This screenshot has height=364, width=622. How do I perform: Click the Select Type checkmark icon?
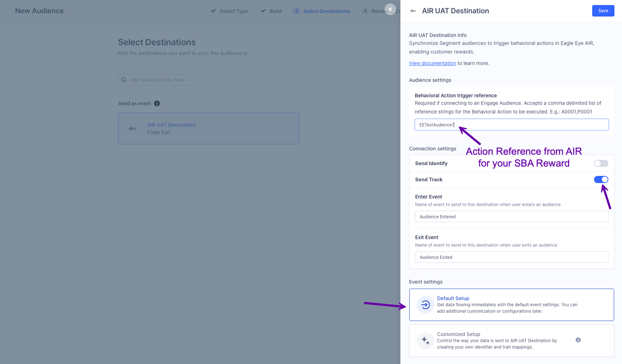click(213, 11)
